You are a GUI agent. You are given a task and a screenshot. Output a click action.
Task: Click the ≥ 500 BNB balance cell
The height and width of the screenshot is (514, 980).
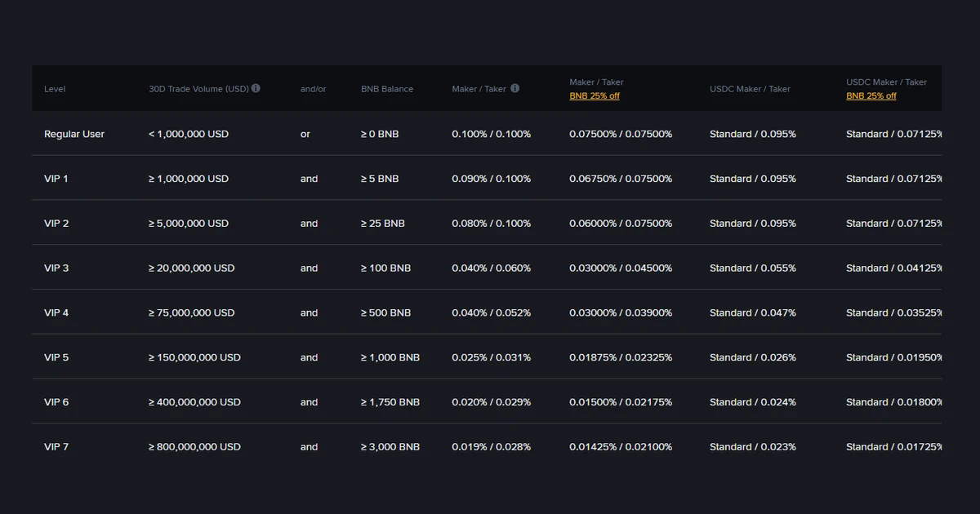385,313
